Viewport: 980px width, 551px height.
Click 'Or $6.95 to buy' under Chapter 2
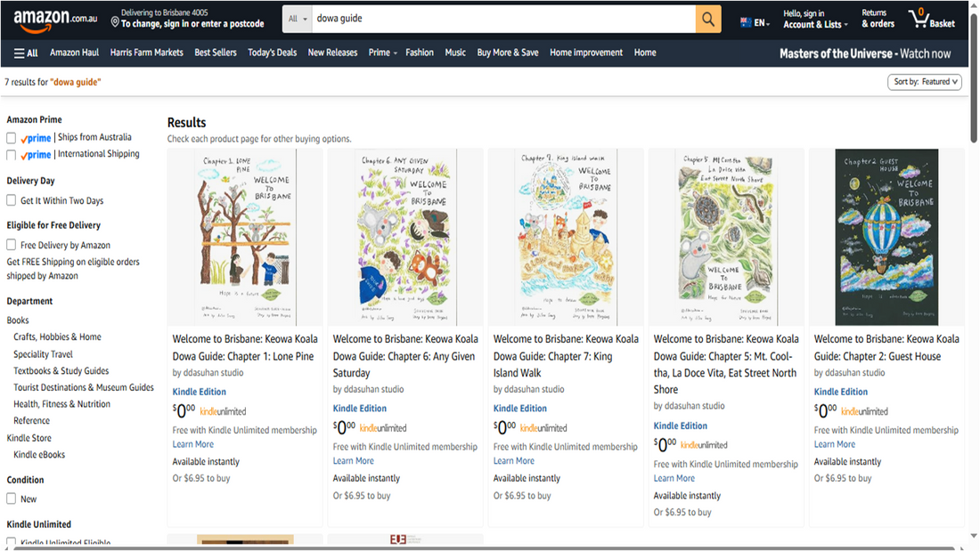pyautogui.click(x=843, y=479)
